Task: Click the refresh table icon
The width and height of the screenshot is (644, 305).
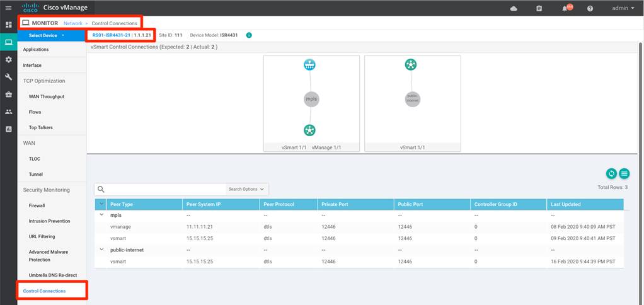Action: (612, 174)
